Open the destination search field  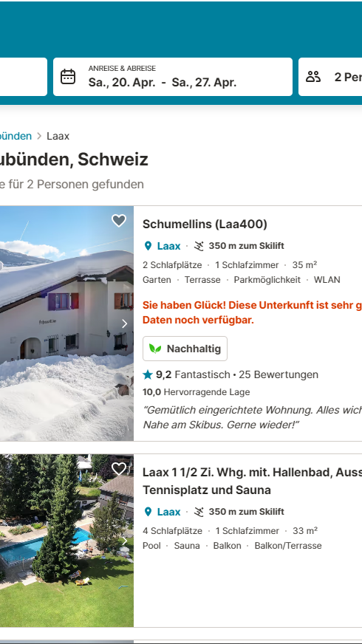pyautogui.click(x=24, y=77)
